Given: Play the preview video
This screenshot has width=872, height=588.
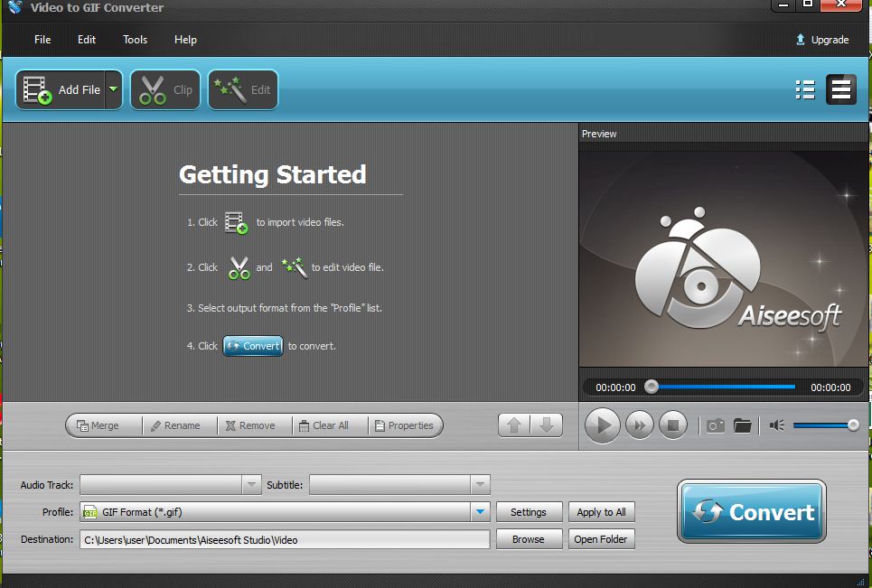Looking at the screenshot, I should [x=603, y=425].
